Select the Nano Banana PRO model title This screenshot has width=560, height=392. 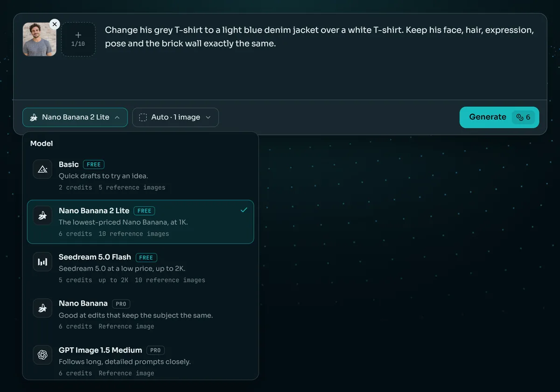tap(83, 303)
